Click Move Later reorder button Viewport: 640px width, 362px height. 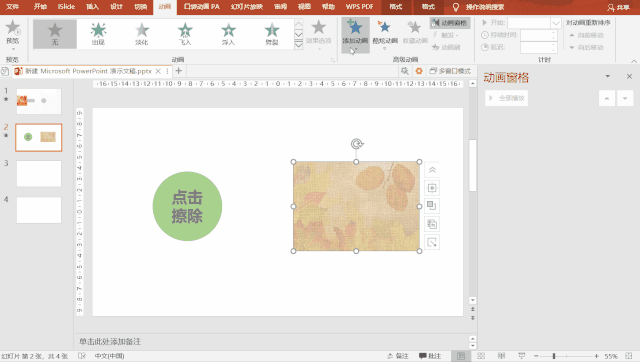(587, 47)
